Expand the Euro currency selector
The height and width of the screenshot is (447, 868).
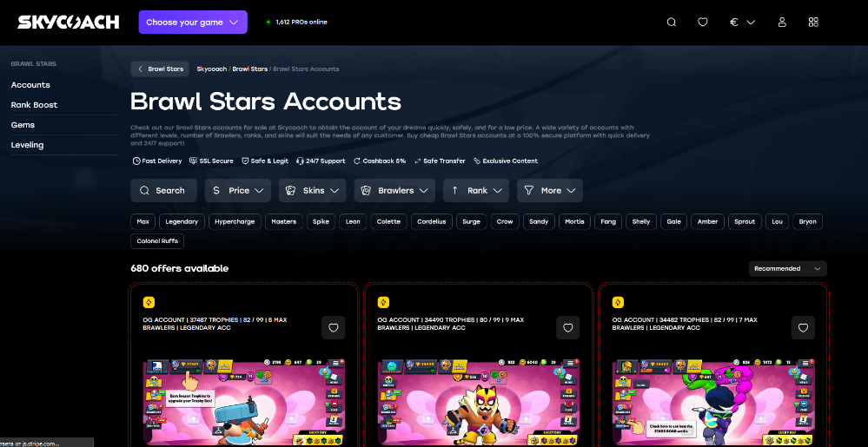pyautogui.click(x=742, y=22)
